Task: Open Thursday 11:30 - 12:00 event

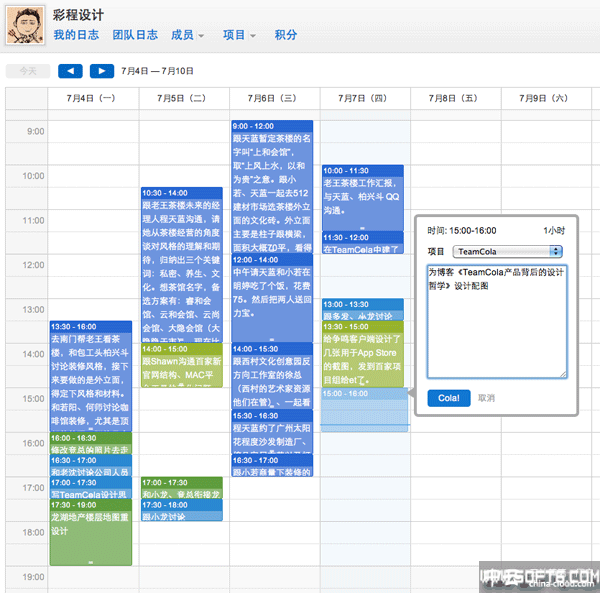Action: [363, 243]
